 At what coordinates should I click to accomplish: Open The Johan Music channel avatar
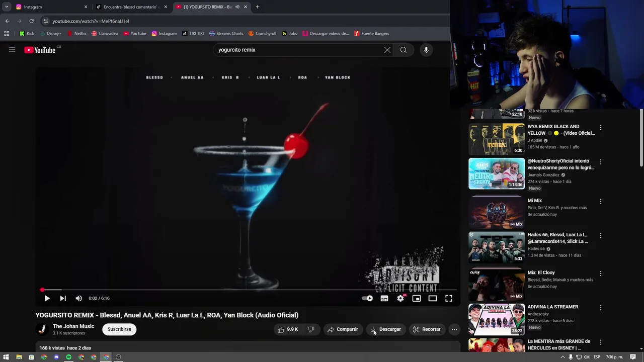coord(42,329)
